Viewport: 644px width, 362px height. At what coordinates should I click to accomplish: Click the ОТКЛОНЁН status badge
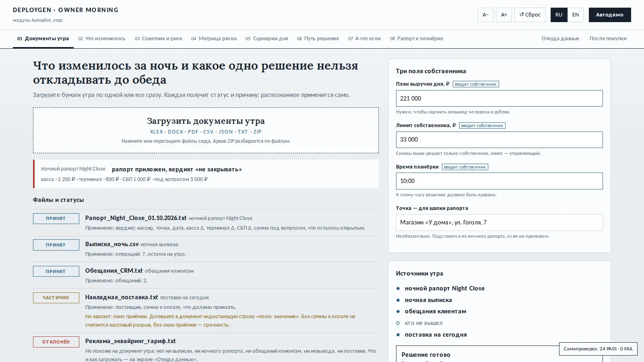point(56,342)
